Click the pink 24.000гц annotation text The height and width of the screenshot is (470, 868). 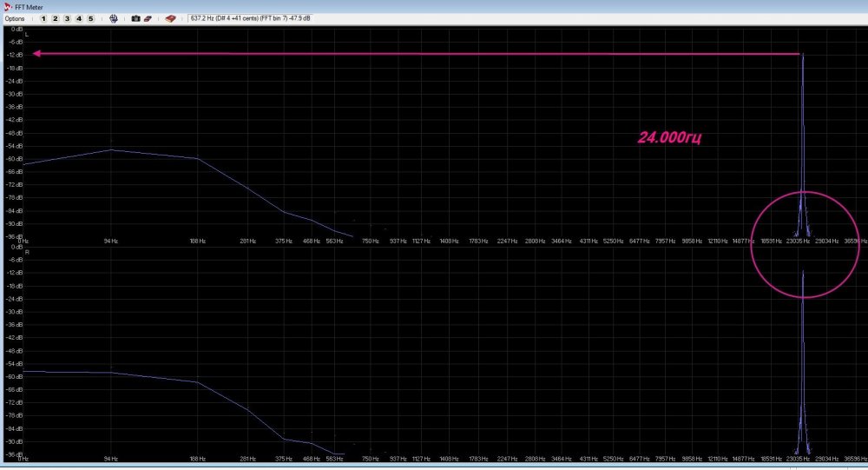tap(676, 137)
